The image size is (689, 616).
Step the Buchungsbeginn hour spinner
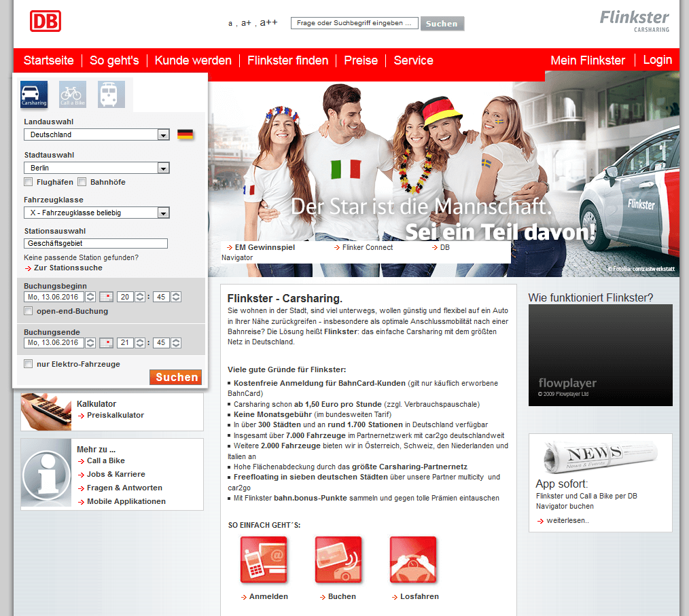tap(140, 297)
